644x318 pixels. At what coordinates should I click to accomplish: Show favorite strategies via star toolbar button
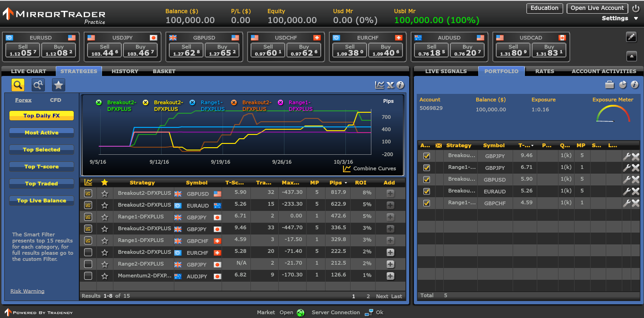[59, 85]
